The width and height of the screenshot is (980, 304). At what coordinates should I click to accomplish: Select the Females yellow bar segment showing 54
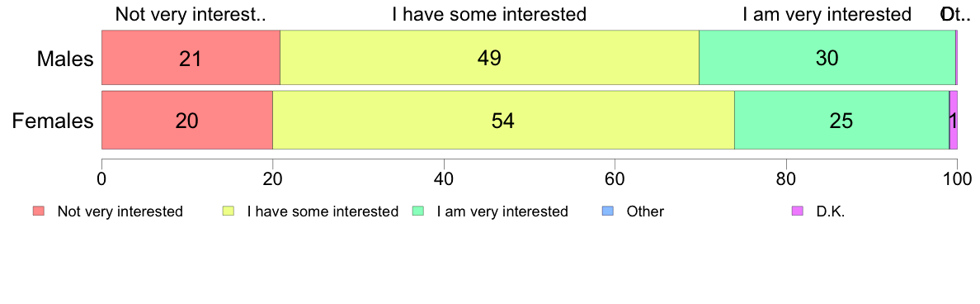[503, 120]
